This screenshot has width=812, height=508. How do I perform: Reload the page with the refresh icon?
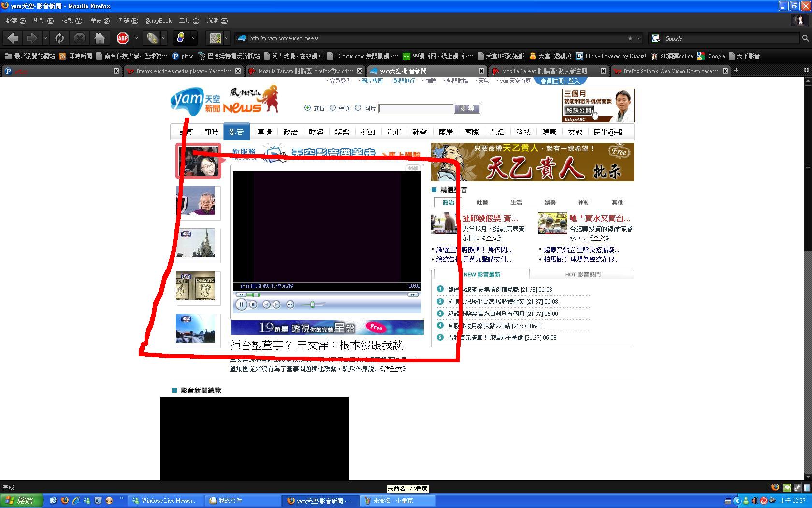coord(59,38)
